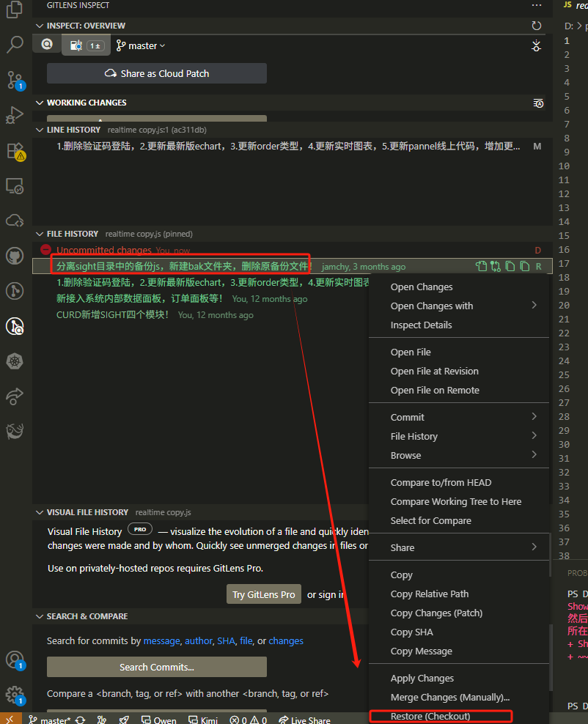Click Search Commits... button

(157, 667)
